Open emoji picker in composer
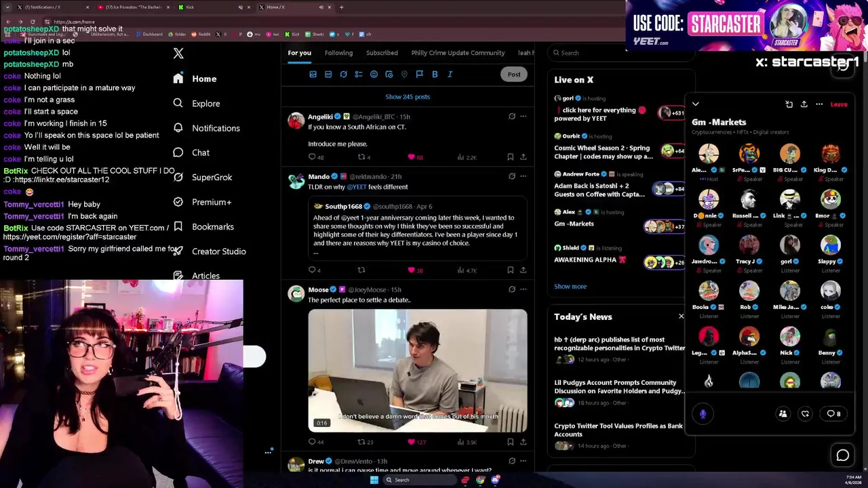The image size is (868, 488). [374, 75]
